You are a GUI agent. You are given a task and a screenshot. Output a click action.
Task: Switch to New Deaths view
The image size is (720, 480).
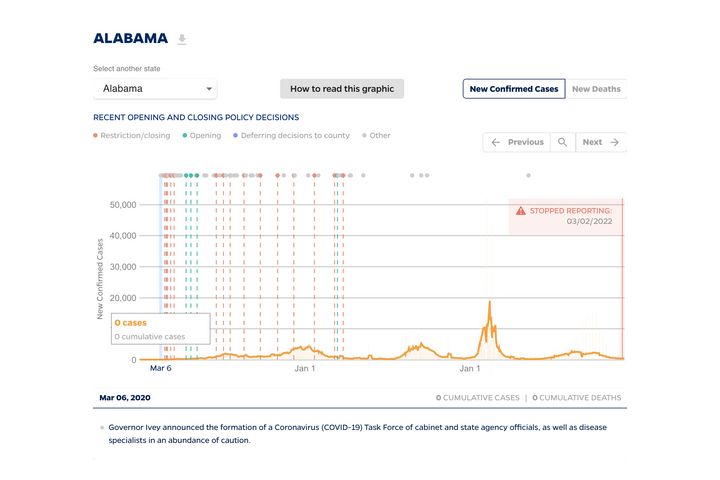[x=596, y=89]
